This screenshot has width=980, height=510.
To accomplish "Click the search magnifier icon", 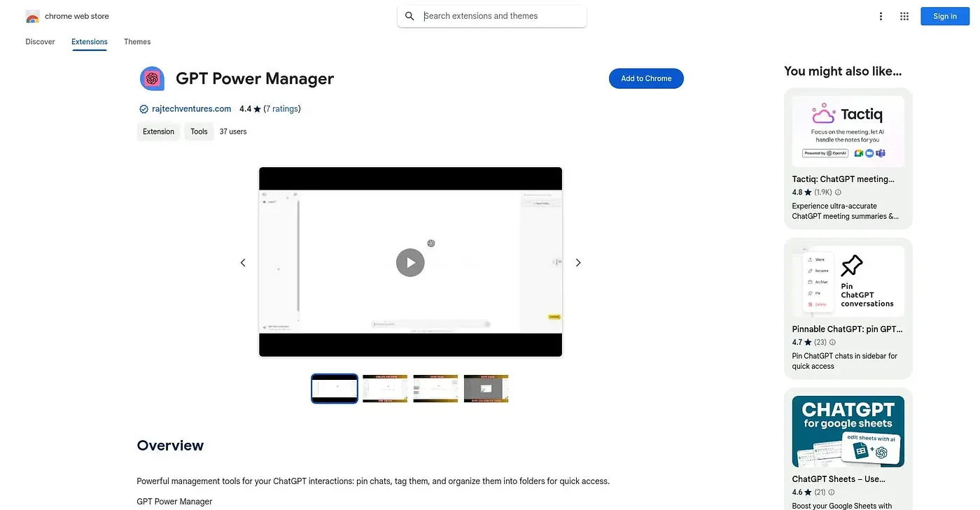I will point(410,16).
